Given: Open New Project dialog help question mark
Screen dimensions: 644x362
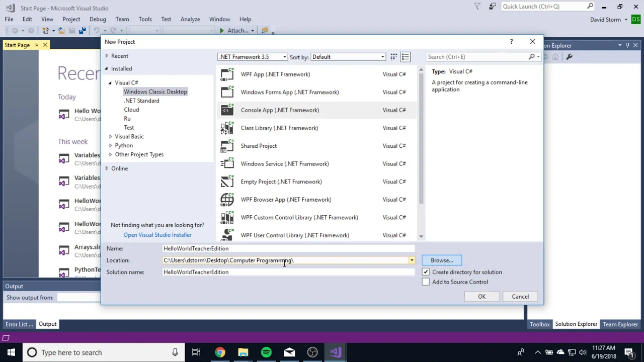Looking at the screenshot, I should click(x=511, y=42).
